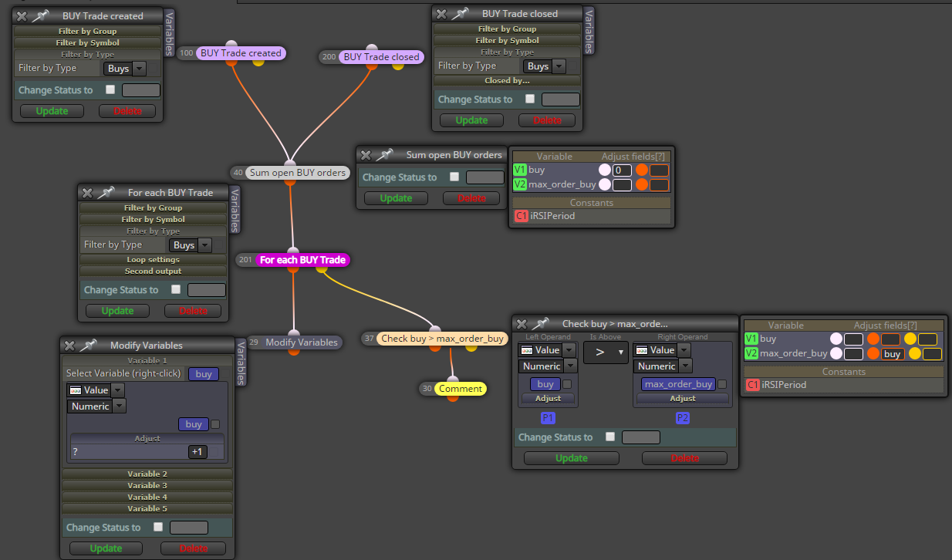The width and height of the screenshot is (952, 560).
Task: Click the orange output dot under BUY Trade created node
Action: click(231, 62)
